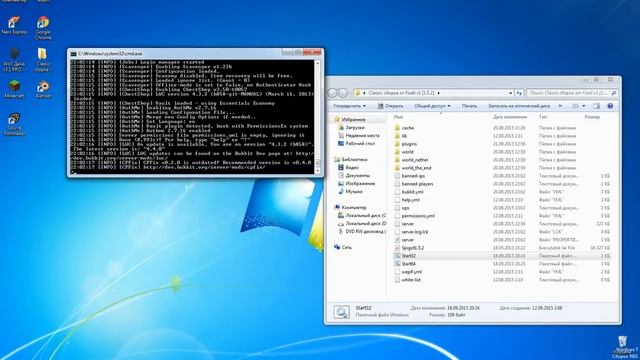
Task: Open Сеть in navigation pane
Action: coord(343,247)
